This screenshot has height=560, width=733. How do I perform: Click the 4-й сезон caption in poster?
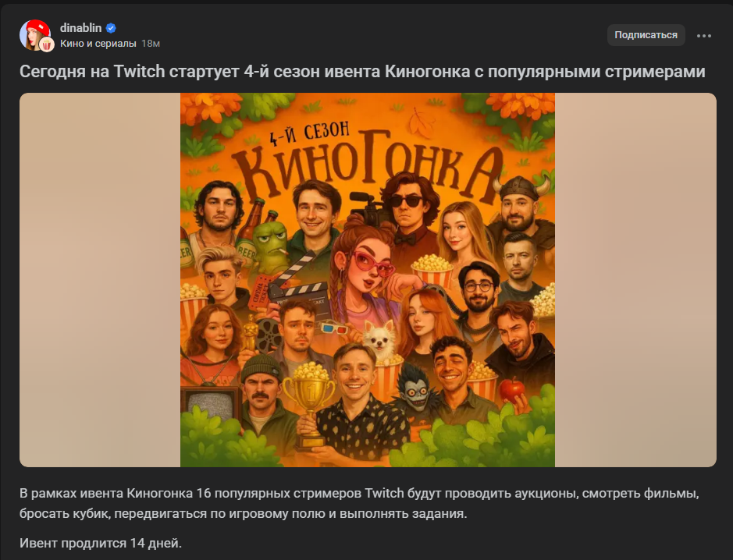(309, 133)
